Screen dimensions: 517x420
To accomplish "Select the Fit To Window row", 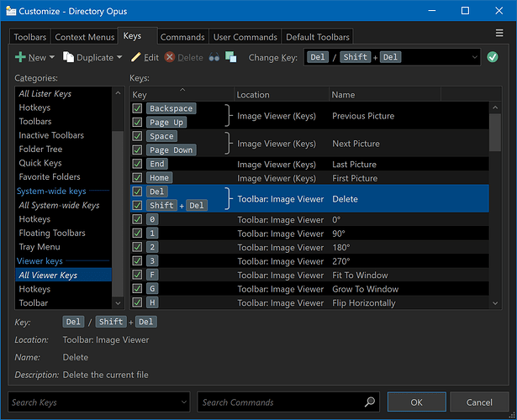I will pyautogui.click(x=309, y=275).
